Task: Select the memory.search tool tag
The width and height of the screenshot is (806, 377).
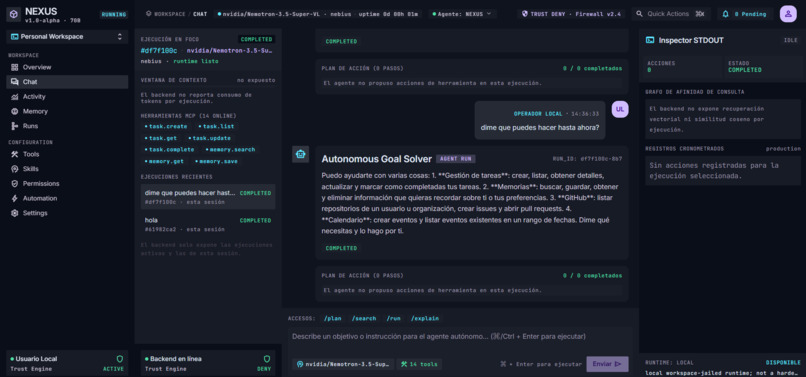Action: click(x=230, y=150)
